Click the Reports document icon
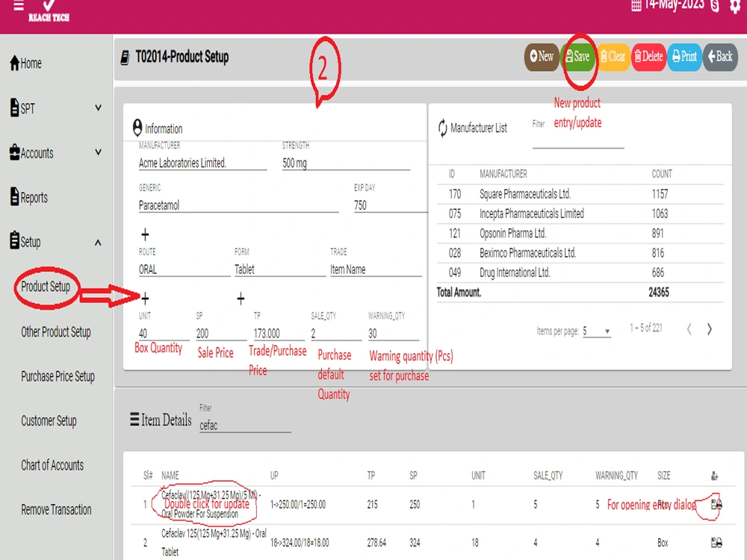The width and height of the screenshot is (747, 560). (14, 196)
